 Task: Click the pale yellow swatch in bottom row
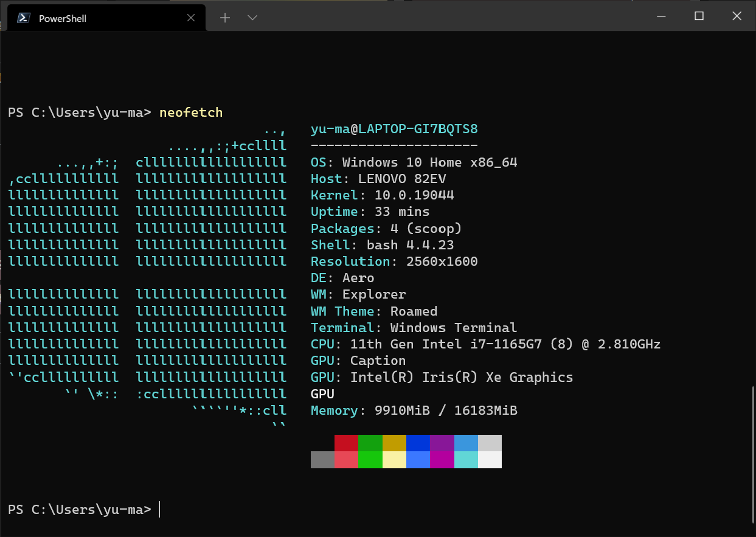[x=394, y=460]
